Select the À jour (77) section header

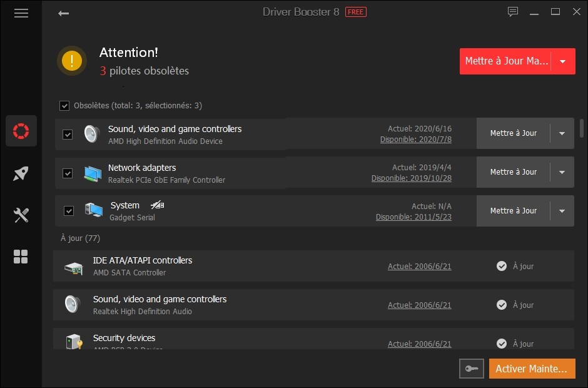coord(80,238)
